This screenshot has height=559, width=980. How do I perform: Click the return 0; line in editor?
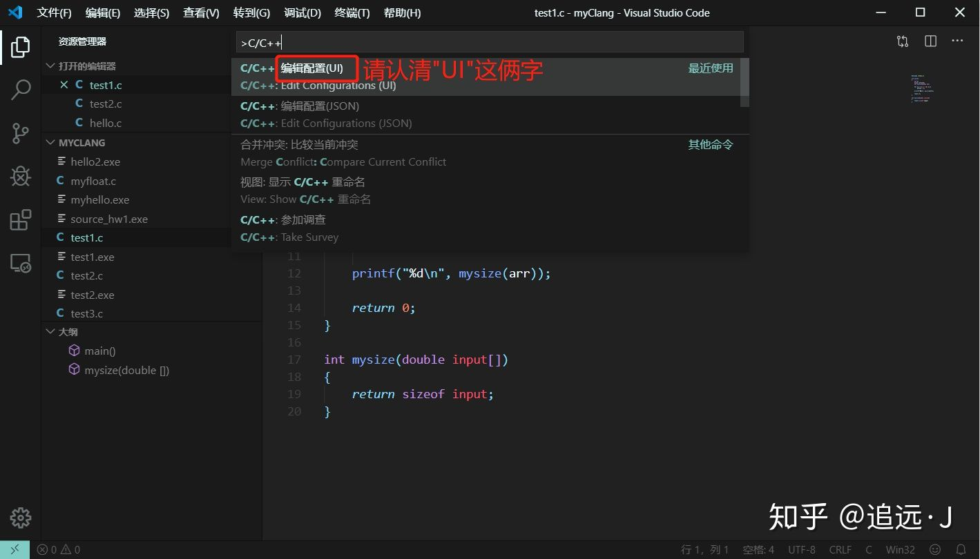(383, 308)
